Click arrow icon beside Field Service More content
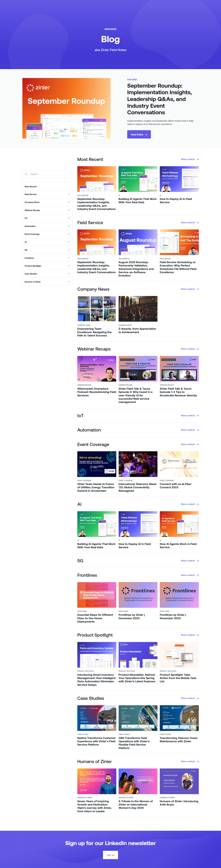This screenshot has height=868, width=221. tap(197, 223)
